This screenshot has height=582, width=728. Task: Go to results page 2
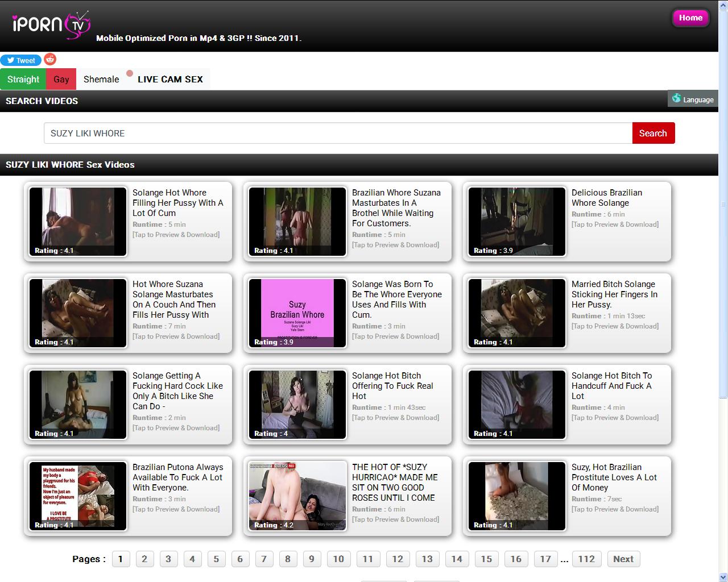(144, 559)
